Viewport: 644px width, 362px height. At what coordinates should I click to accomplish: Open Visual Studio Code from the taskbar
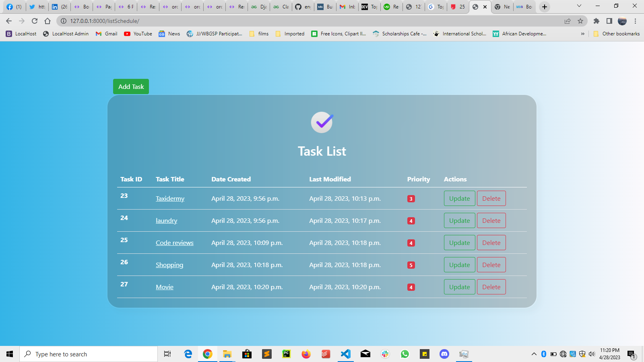point(346,354)
